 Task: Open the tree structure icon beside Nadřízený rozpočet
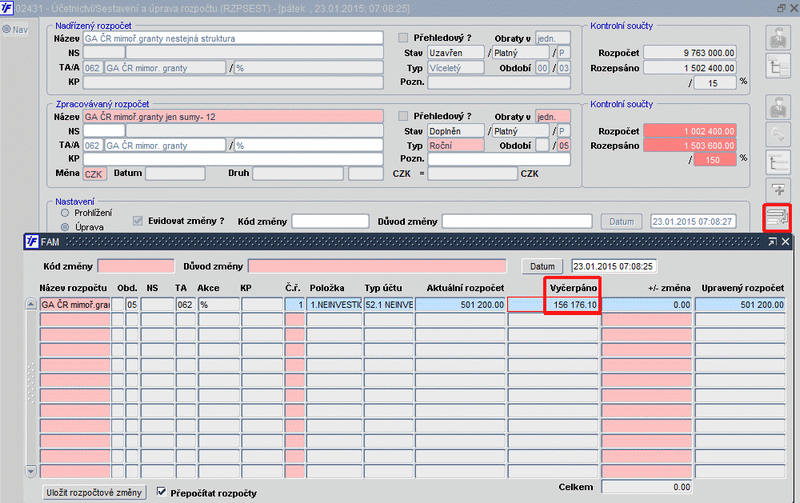pos(776,67)
